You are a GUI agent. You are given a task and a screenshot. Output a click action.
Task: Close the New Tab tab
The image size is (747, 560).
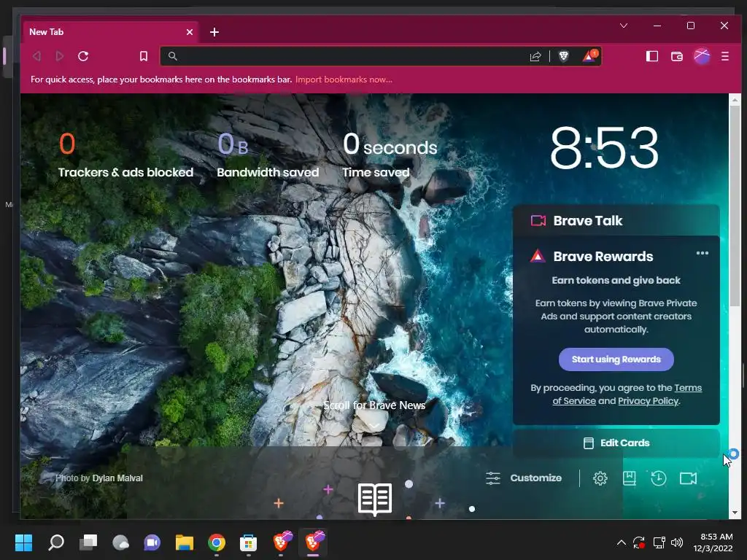tap(190, 32)
